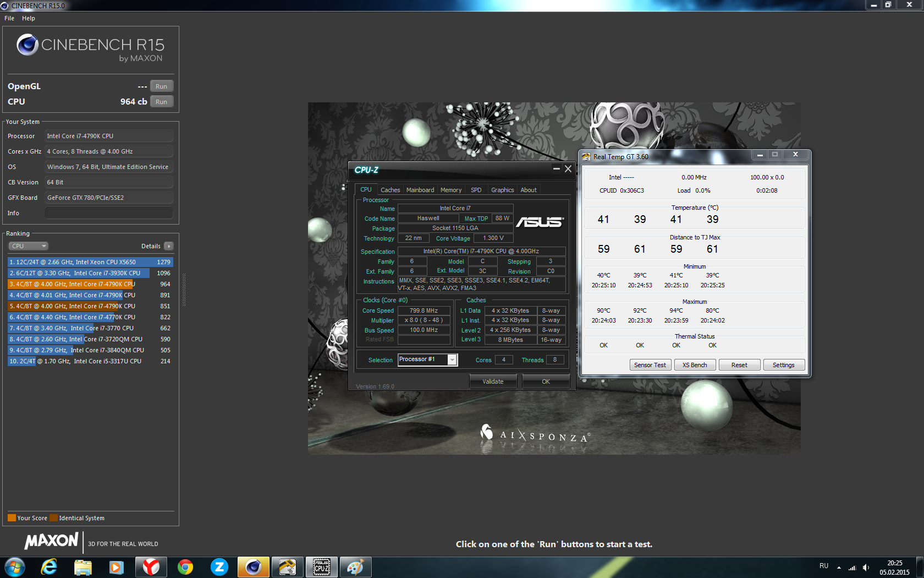
Task: Click the Core Speed value 799.8 MHz
Action: [x=424, y=310]
